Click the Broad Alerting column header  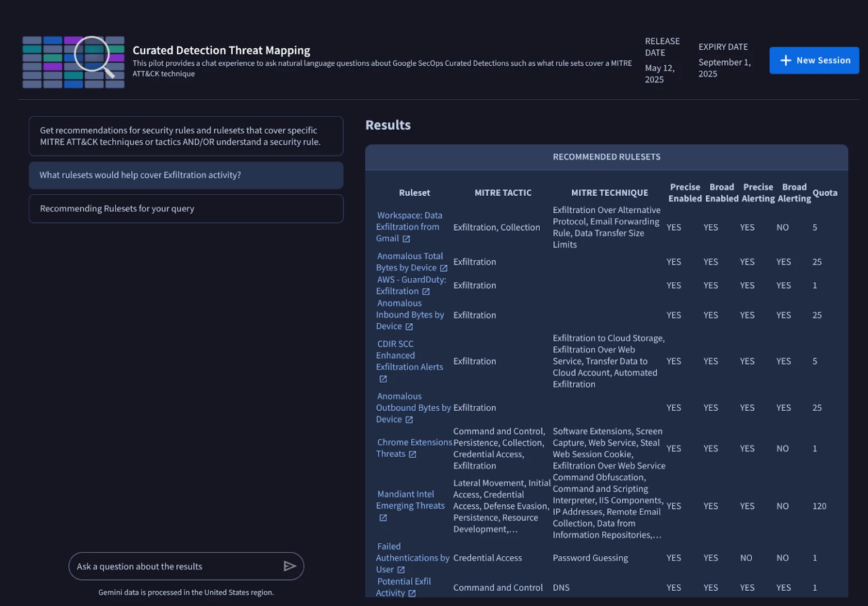point(794,192)
